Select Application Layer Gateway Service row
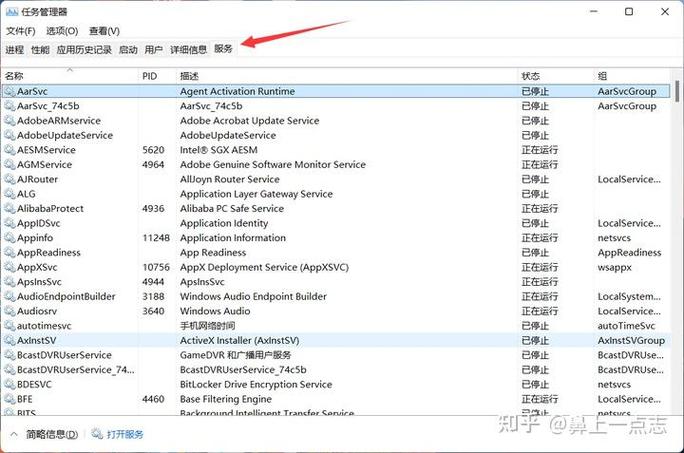 [336, 194]
